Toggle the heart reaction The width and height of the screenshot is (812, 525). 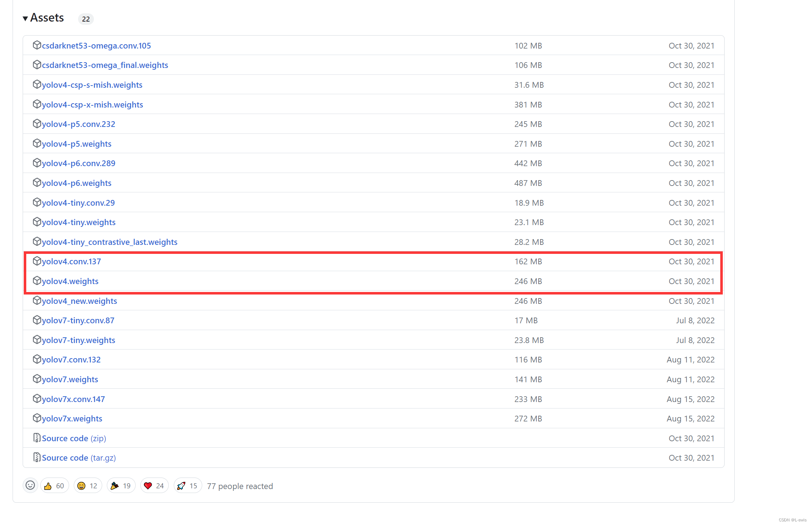point(154,486)
